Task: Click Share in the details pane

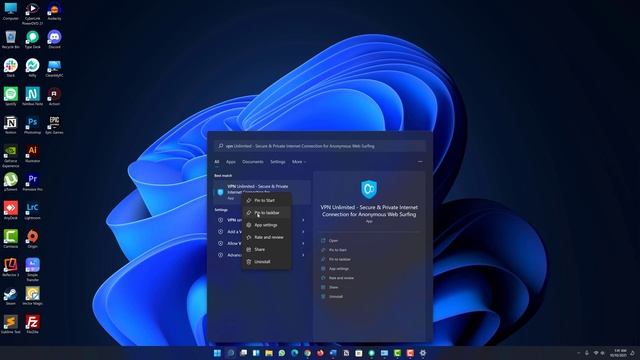Action: point(333,287)
